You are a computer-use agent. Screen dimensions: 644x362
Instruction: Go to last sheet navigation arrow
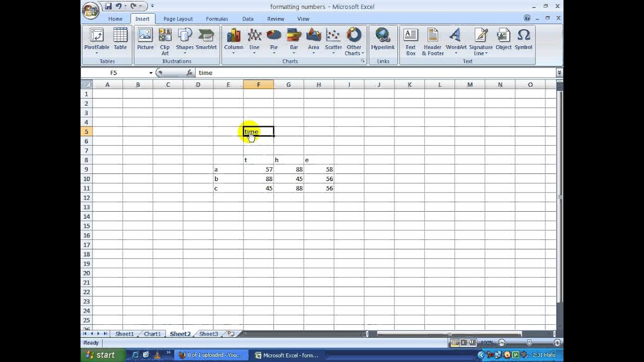(105, 334)
